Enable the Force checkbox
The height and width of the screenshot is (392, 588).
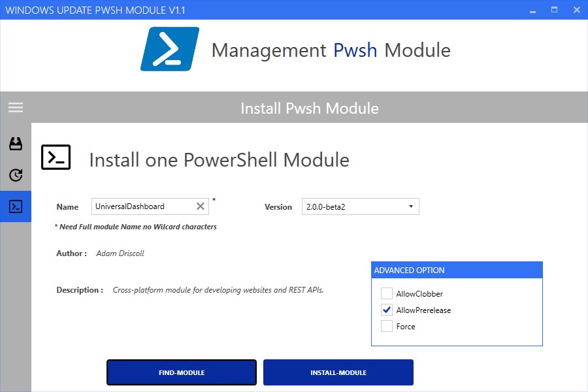(387, 327)
